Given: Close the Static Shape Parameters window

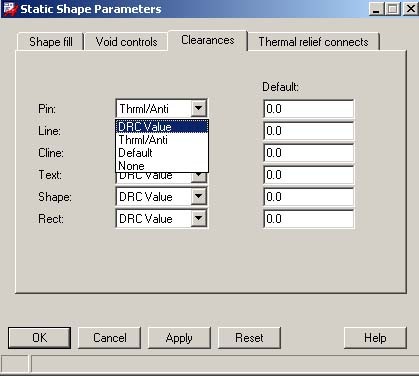Looking at the screenshot, I should (x=411, y=9).
